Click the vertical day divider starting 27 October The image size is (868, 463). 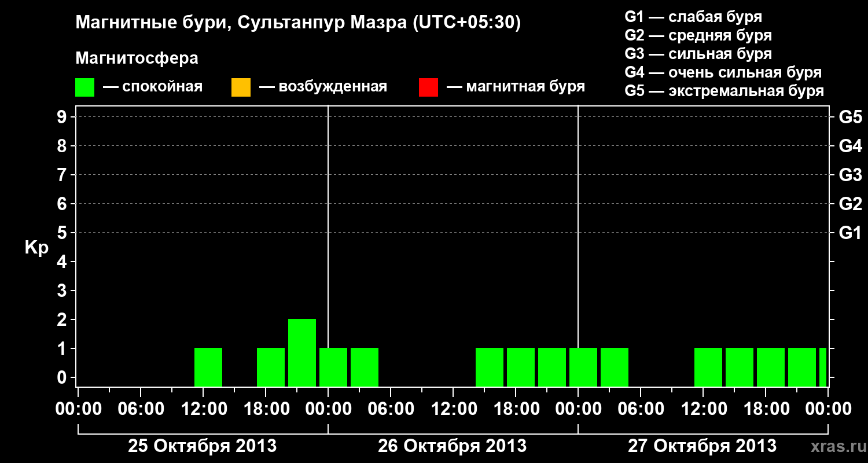click(x=578, y=246)
